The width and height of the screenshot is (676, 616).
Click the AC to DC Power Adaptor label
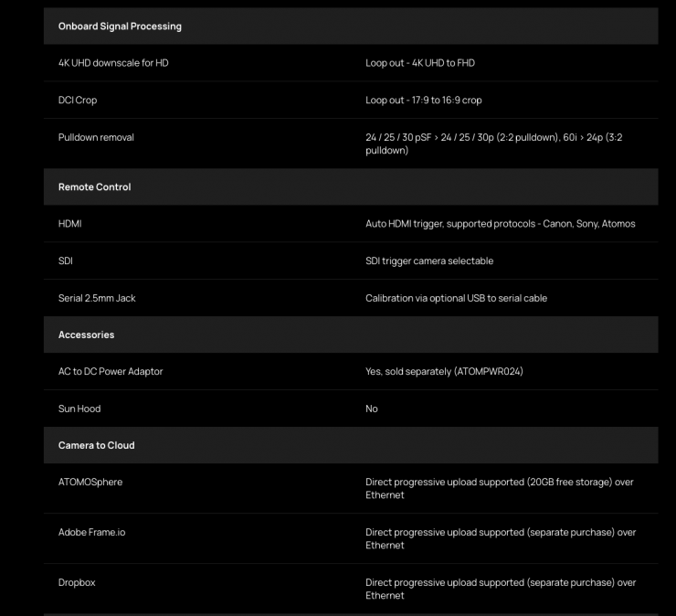click(x=111, y=371)
